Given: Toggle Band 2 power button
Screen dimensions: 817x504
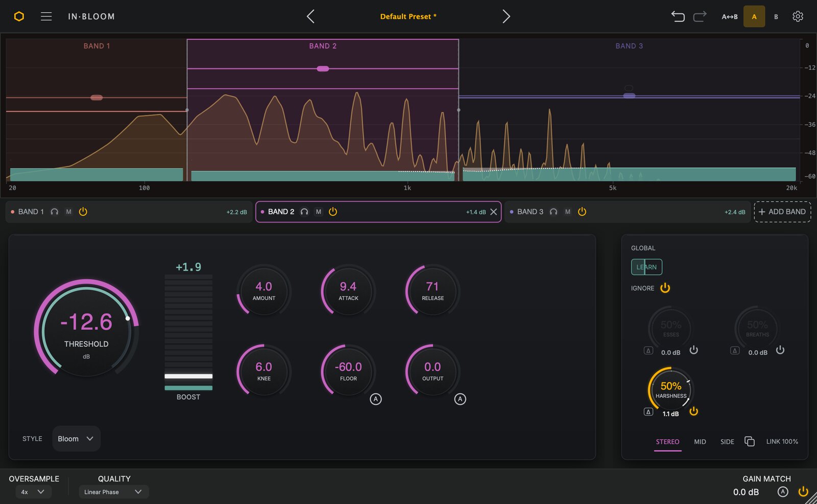Looking at the screenshot, I should click(x=333, y=211).
